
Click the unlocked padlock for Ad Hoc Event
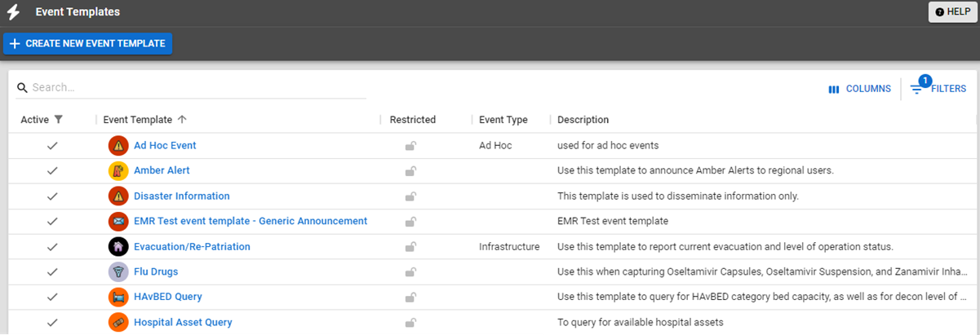coord(411,147)
